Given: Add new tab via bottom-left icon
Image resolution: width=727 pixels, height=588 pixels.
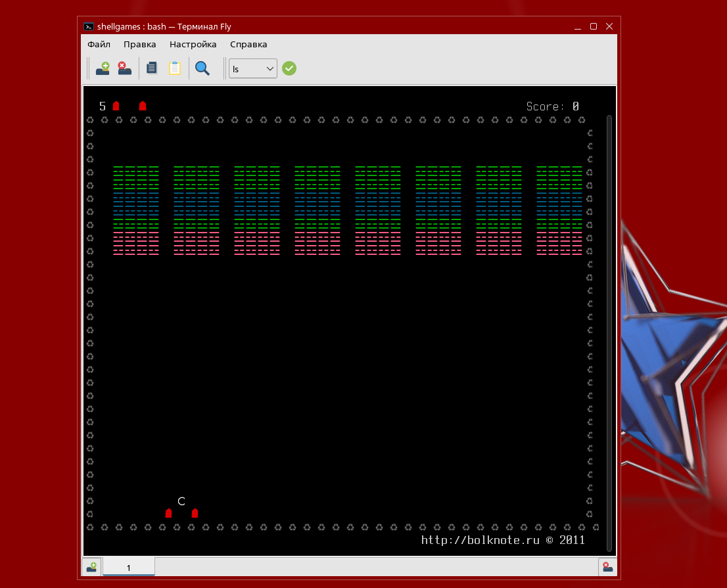Looking at the screenshot, I should pyautogui.click(x=91, y=567).
